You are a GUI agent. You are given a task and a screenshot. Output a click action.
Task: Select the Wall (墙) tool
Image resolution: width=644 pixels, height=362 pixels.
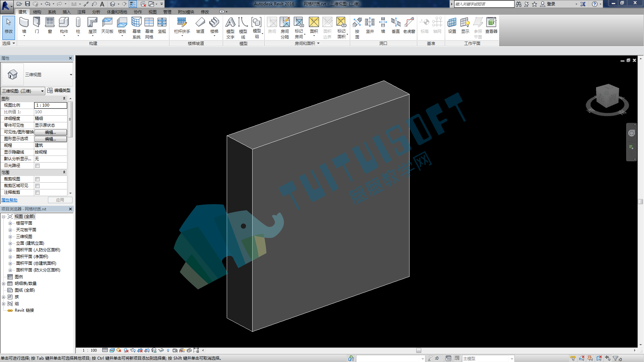click(24, 26)
